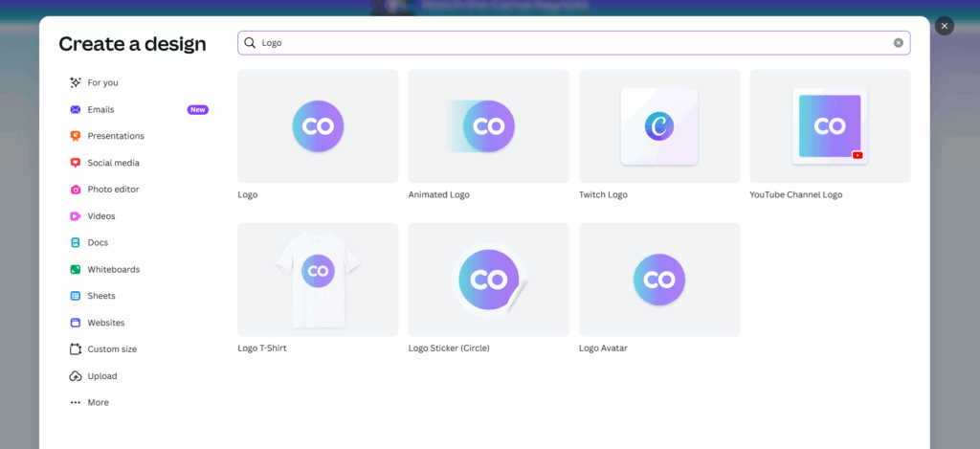Open the Docs category label
This screenshot has width=980, height=449.
[98, 242]
